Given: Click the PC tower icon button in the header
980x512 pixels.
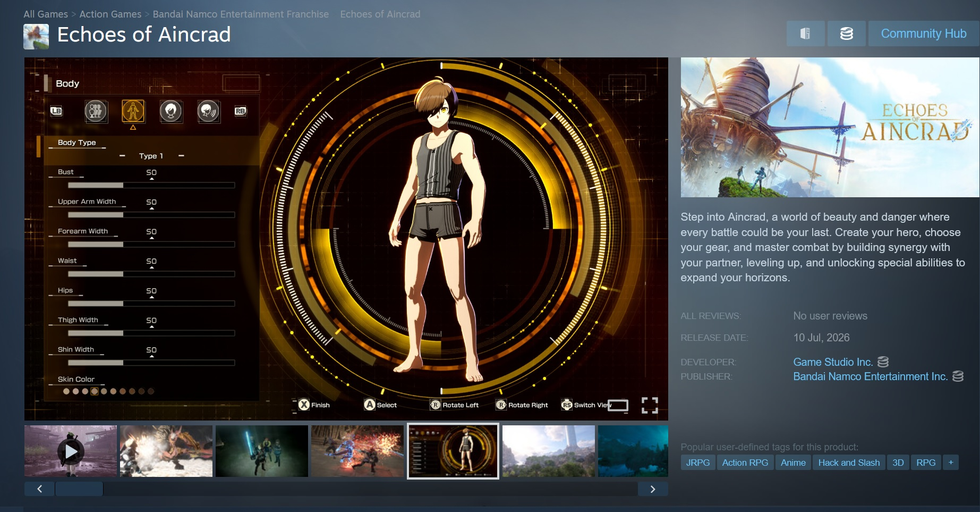Looking at the screenshot, I should click(805, 33).
